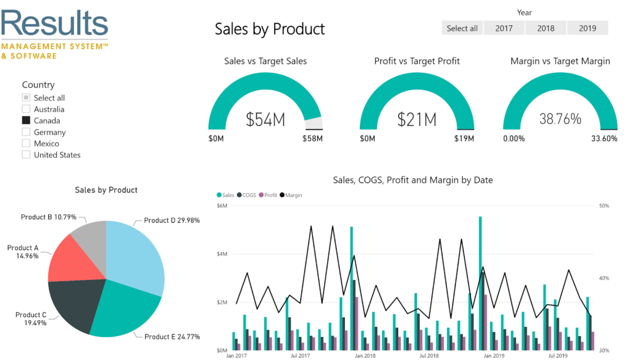Tick the Germany country checkbox

point(26,132)
